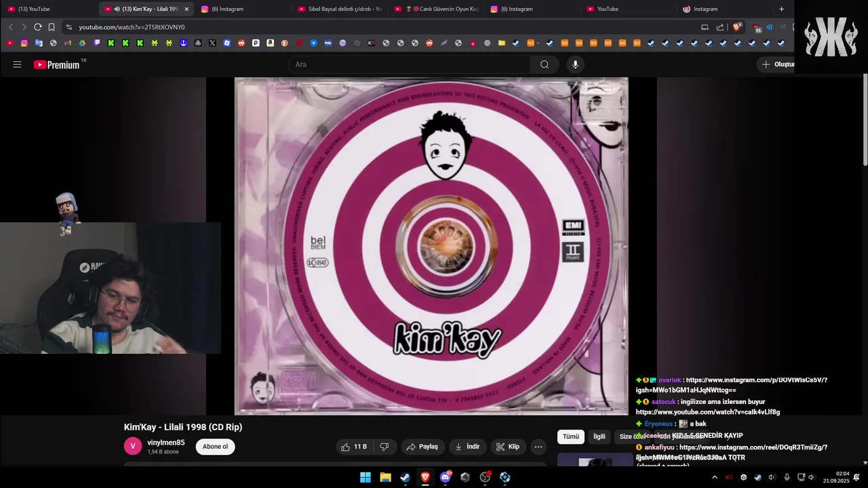Close the Kim'Kay - Lilali tab
Image resolution: width=868 pixels, height=488 pixels.
pos(186,9)
